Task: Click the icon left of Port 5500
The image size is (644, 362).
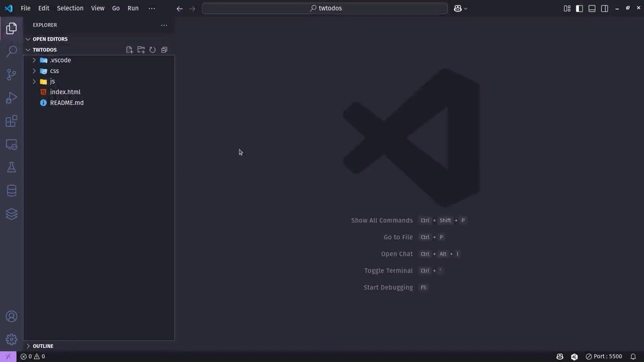Action: 574,356
